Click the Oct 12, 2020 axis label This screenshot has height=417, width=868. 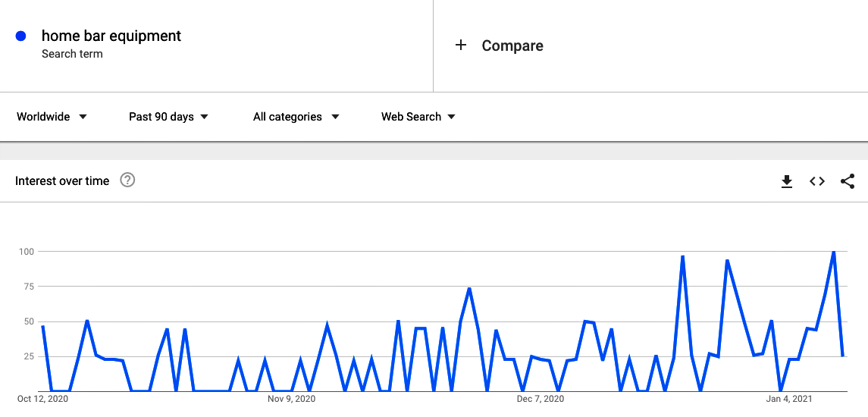tap(43, 399)
